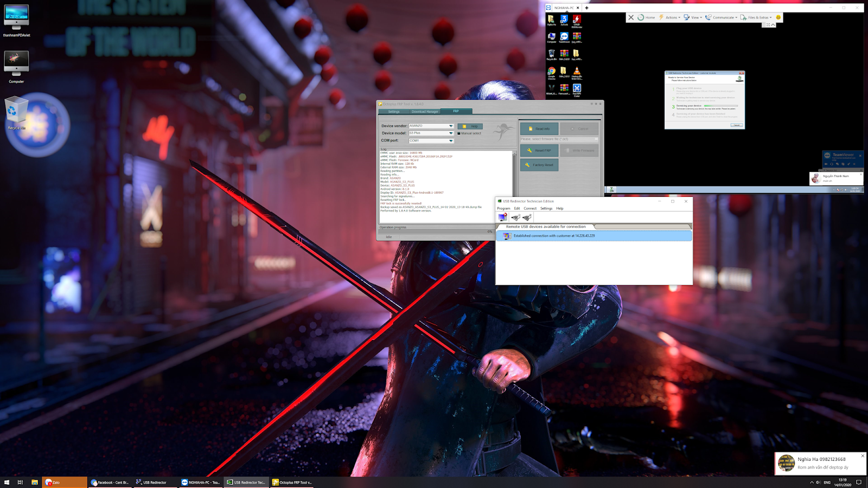Click the Read info button in Octoplus
Viewport: 868px width, 488px height.
(539, 129)
